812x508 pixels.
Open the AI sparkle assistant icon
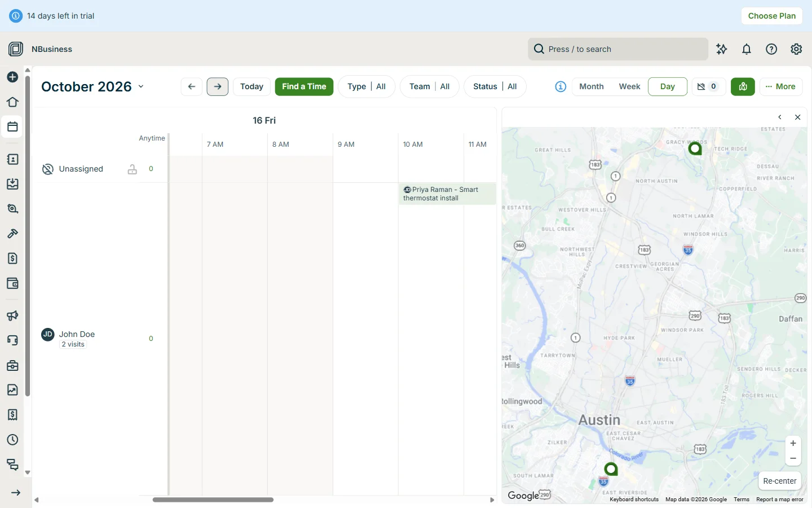[x=722, y=49]
